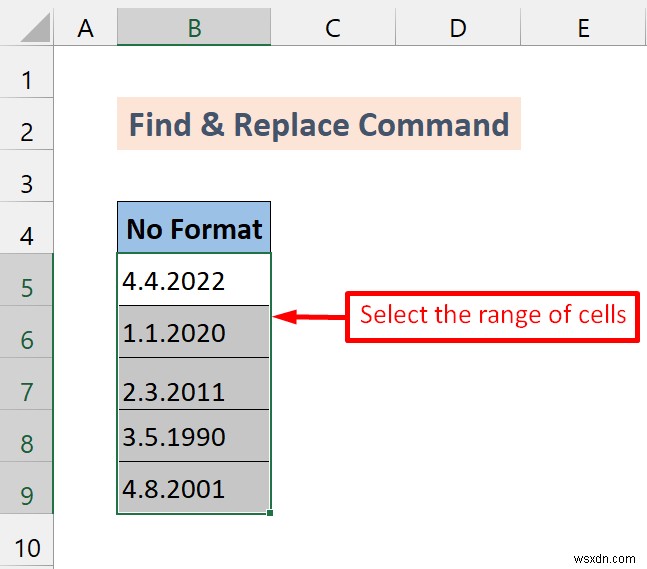The width and height of the screenshot is (647, 569).
Task: Select row 3 header
Action: (26, 176)
